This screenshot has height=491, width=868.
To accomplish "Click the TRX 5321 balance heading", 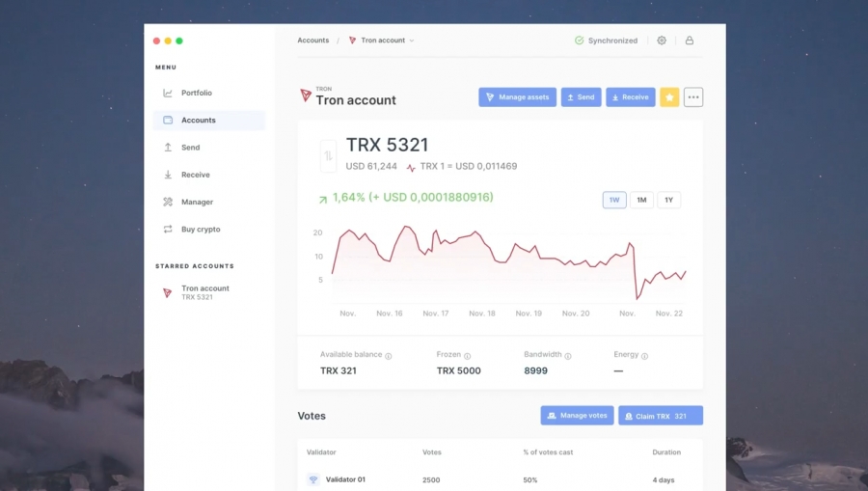I will click(388, 145).
